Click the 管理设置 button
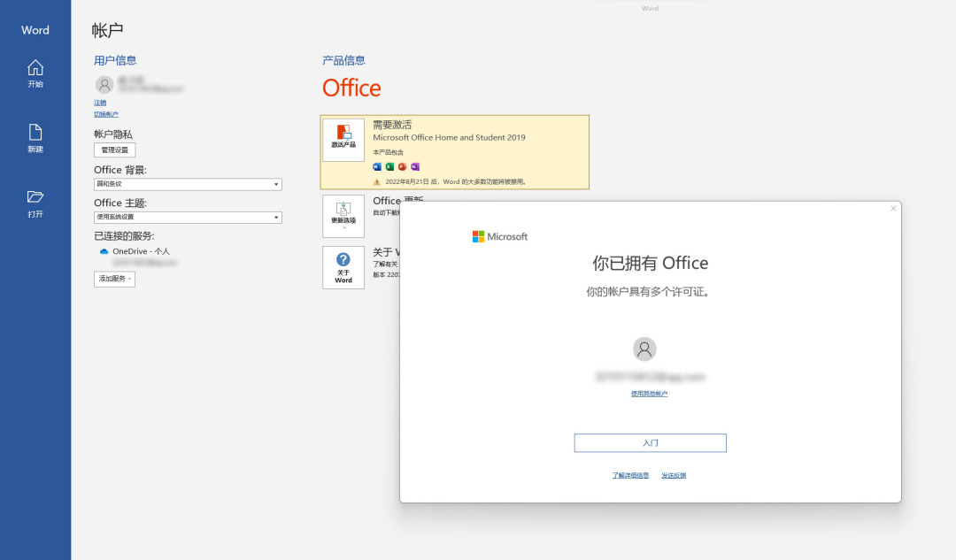This screenshot has width=956, height=560. click(x=115, y=150)
